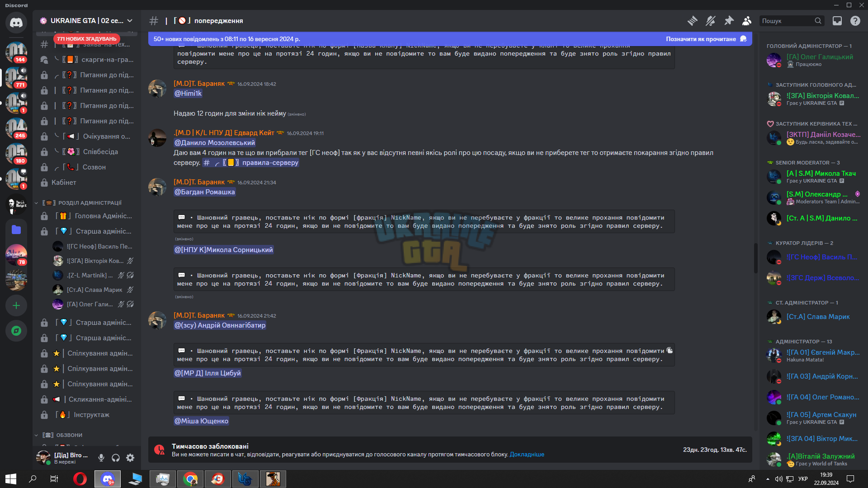Click the search field Пошук
This screenshot has height=488, width=868.
pos(792,21)
